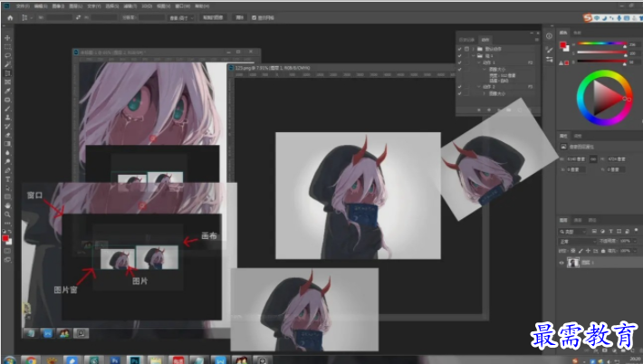Image resolution: width=643 pixels, height=364 pixels.
Task: Filter layers by type layers (T icon)
Action: pos(610,232)
